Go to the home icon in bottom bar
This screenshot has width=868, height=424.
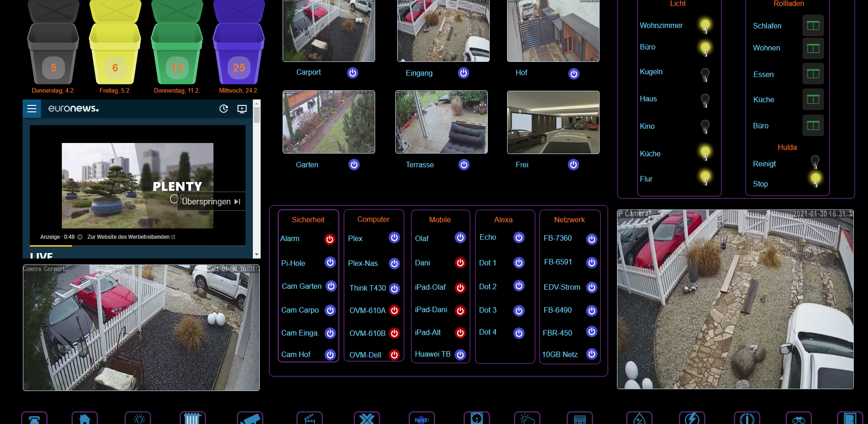click(85, 418)
